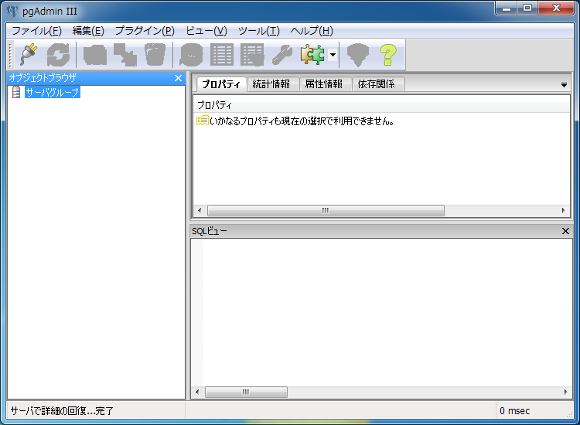The height and width of the screenshot is (425, 580).
Task: Click the properties panel scroll right arrow
Action: pyautogui.click(x=563, y=210)
